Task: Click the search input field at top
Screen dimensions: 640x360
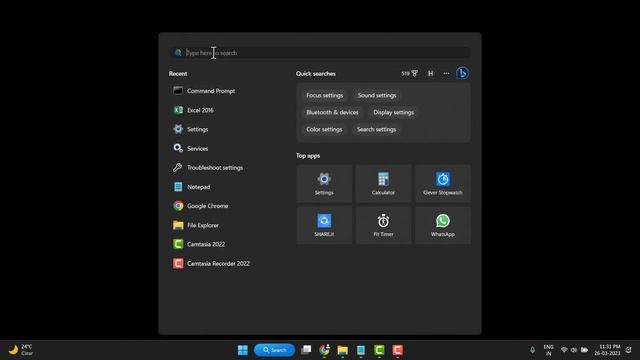Action: pos(320,53)
